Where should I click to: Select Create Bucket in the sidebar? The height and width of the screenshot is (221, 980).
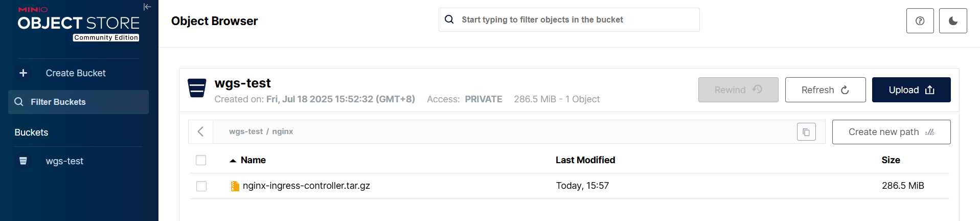pos(76,73)
